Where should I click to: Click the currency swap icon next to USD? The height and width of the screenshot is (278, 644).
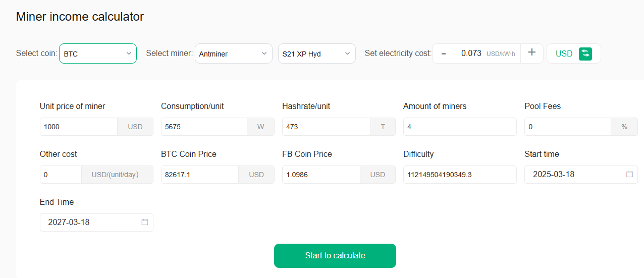585,53
